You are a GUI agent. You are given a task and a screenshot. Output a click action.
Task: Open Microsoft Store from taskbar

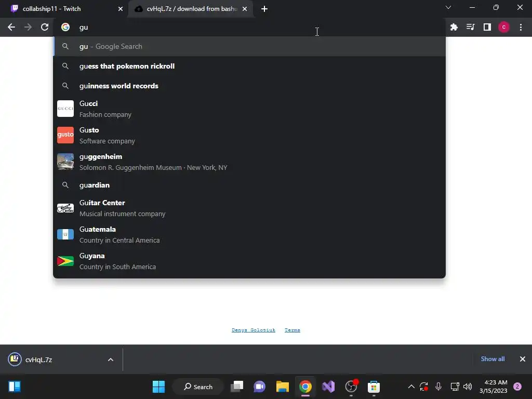point(374,387)
